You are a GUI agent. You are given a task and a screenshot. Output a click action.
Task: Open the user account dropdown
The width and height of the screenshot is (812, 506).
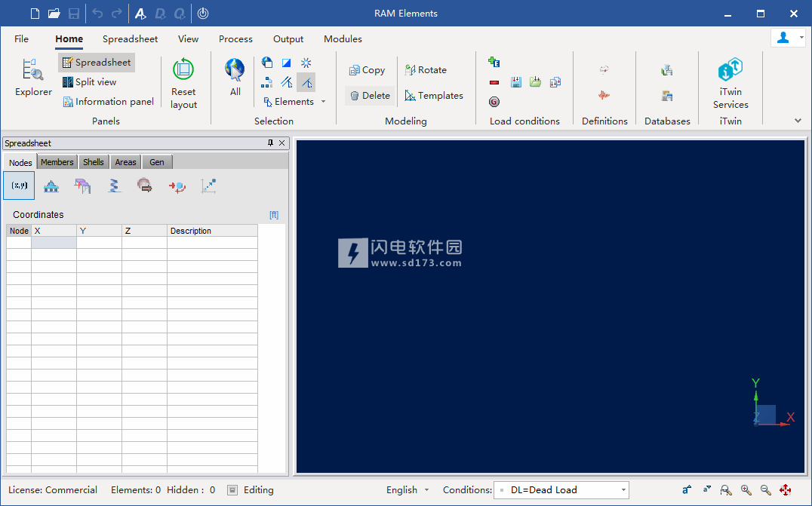[801, 38]
